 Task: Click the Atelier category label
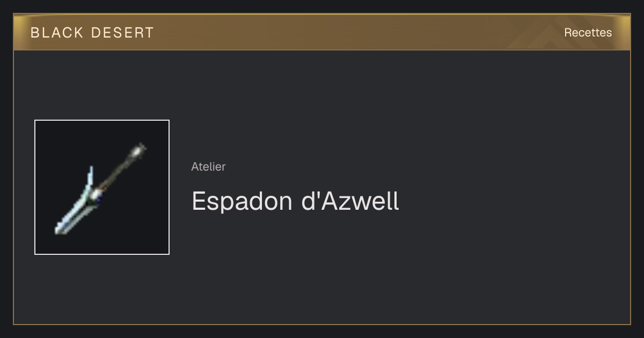[x=208, y=166]
